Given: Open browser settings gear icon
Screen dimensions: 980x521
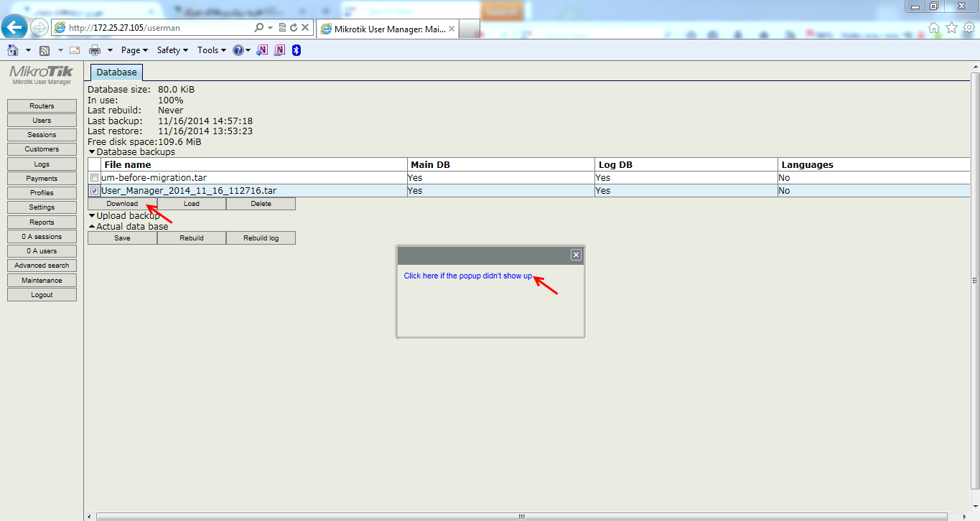Looking at the screenshot, I should pyautogui.click(x=969, y=27).
